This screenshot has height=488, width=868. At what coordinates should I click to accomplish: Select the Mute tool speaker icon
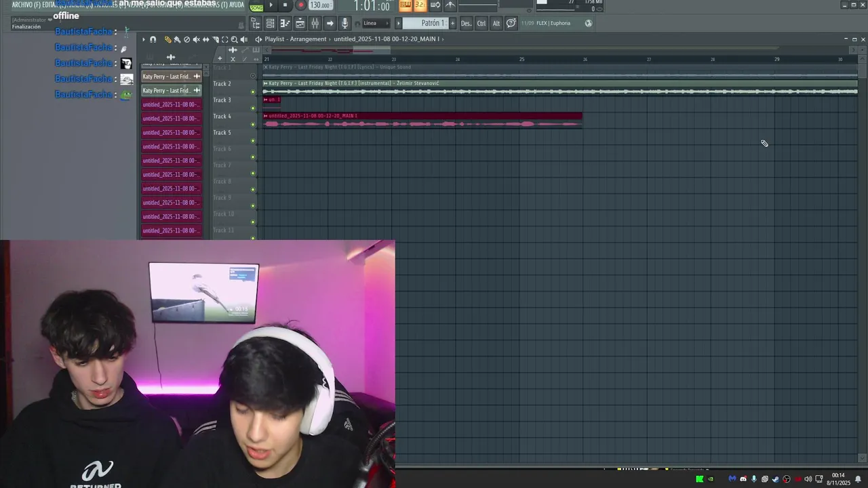pos(197,39)
